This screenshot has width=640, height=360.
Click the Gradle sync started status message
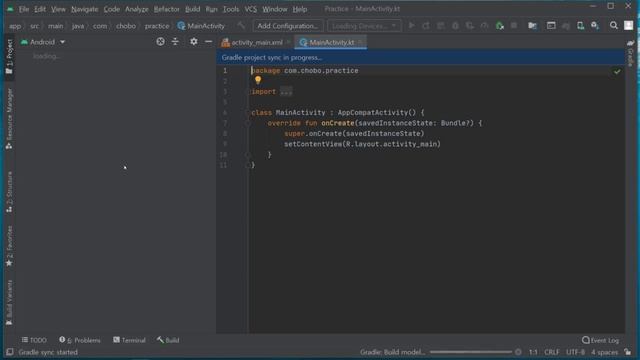[x=48, y=352]
